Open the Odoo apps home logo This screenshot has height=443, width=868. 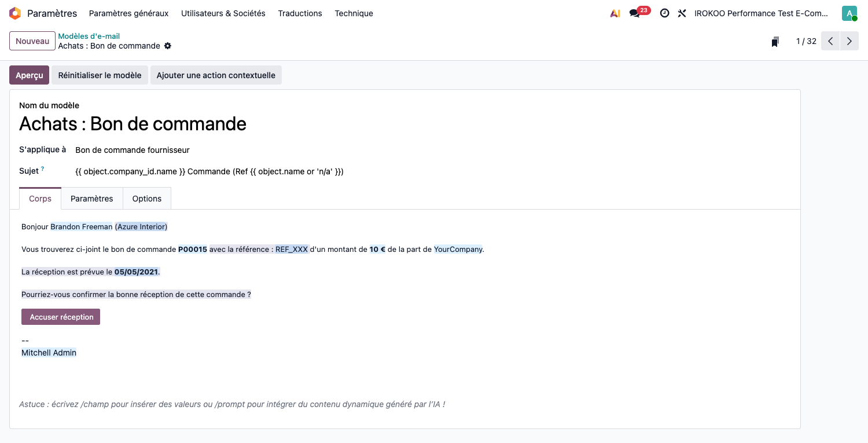tap(15, 13)
